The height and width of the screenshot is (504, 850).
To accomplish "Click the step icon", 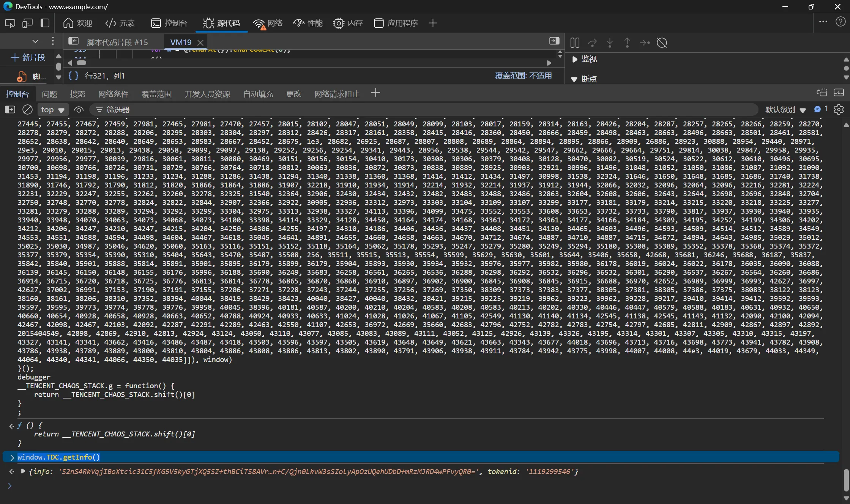I will click(645, 43).
